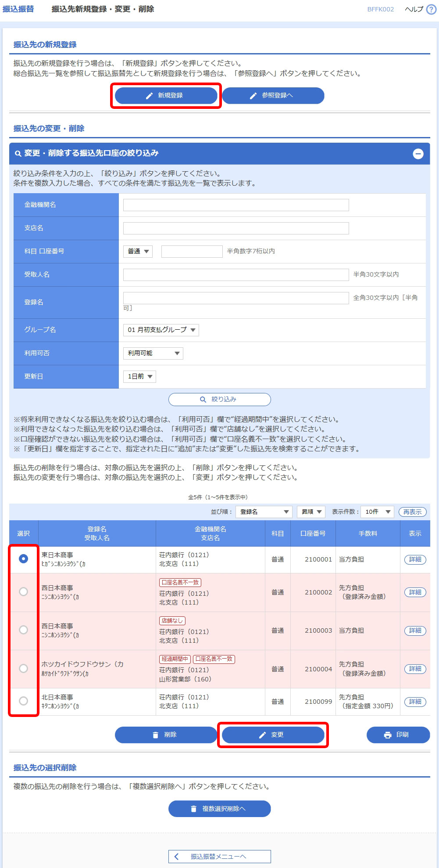Open the 利用可否 利用可能 dropdown
Image resolution: width=439 pixels, height=868 pixels.
point(153,353)
